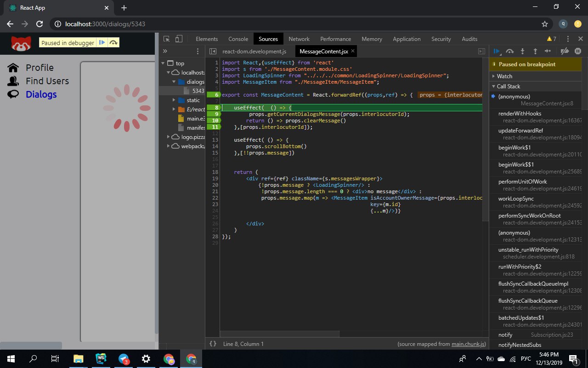Toggle deactivate breakpoints button
This screenshot has width=588, height=368.
click(565, 52)
